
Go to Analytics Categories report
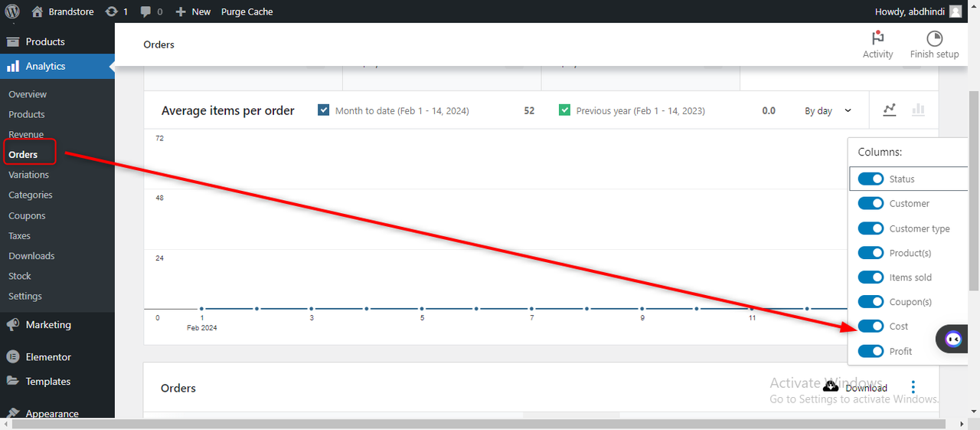[x=31, y=195]
